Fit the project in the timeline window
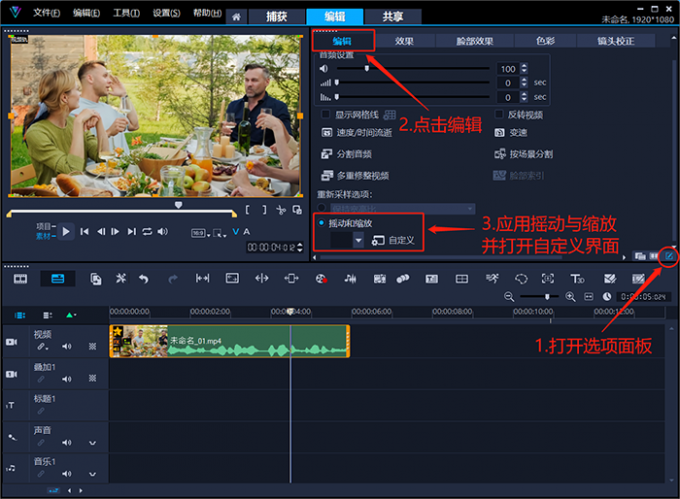The width and height of the screenshot is (680, 499). pos(588,297)
